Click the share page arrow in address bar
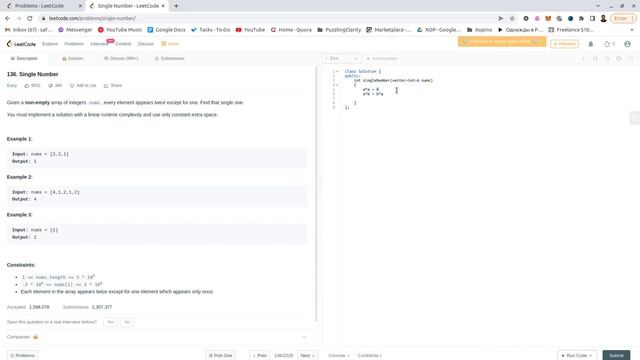This screenshot has width=640, height=360. pyautogui.click(x=500, y=18)
